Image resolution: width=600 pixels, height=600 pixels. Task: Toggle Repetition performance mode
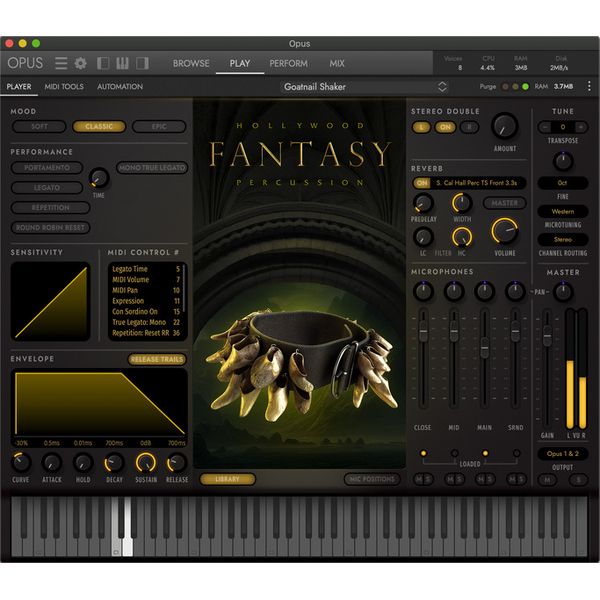click(x=51, y=207)
